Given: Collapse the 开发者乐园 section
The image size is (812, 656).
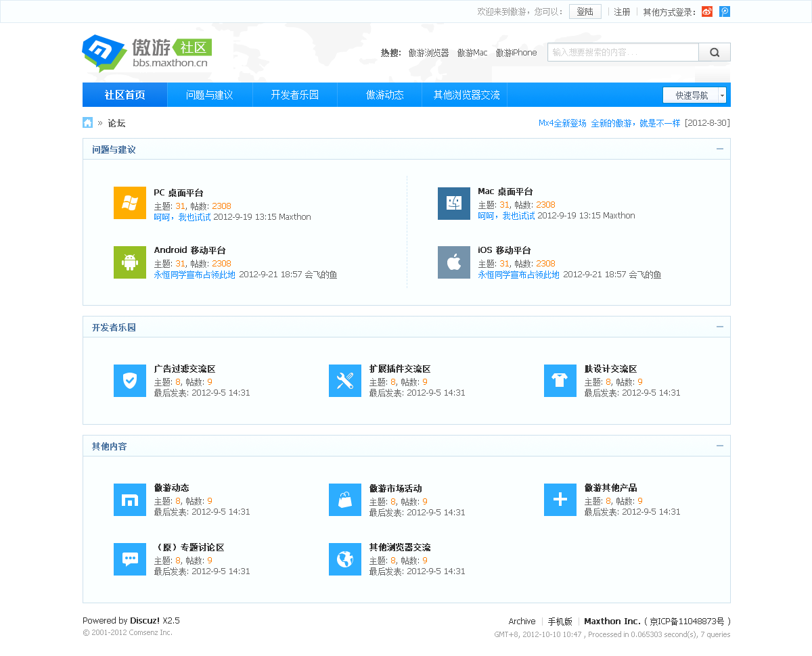Looking at the screenshot, I should pos(720,327).
